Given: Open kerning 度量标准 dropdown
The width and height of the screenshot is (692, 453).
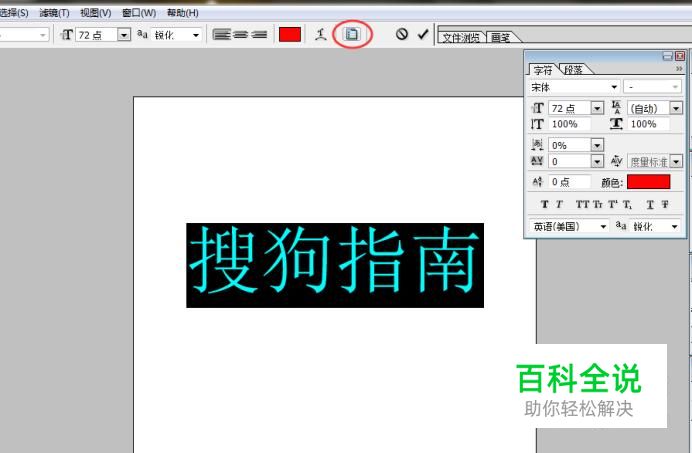Looking at the screenshot, I should tap(676, 162).
